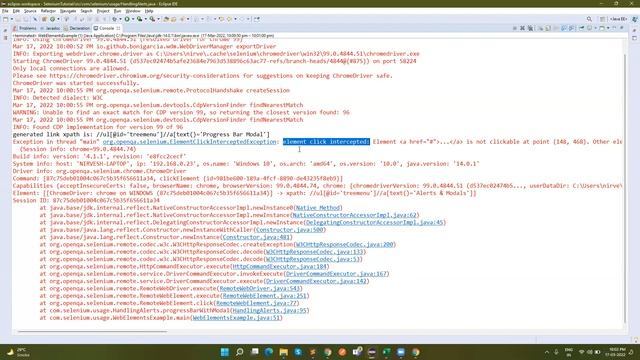Viewport: 640px width, 360px height.
Task: Click the Access Commands search icon
Action: (x=589, y=19)
